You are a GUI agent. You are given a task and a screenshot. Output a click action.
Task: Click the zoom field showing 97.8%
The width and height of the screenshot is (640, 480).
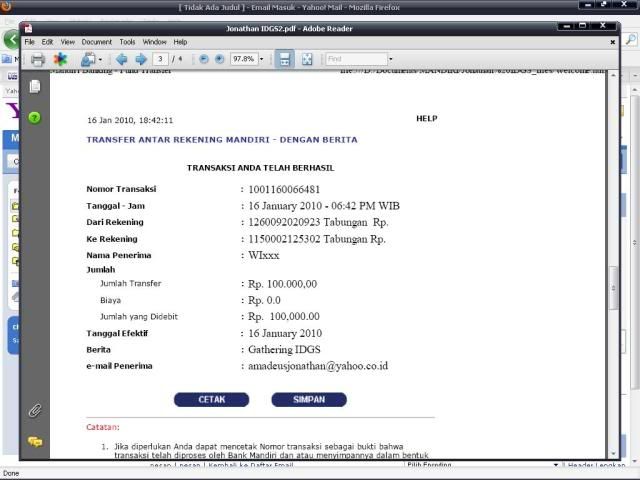(244, 59)
